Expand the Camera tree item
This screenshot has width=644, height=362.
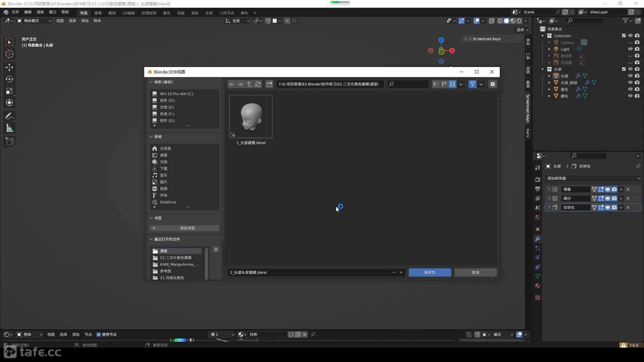click(549, 43)
